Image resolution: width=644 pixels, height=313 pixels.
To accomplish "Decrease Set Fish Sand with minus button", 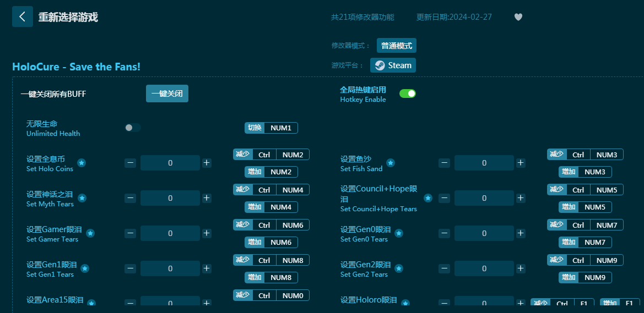I will tap(444, 163).
